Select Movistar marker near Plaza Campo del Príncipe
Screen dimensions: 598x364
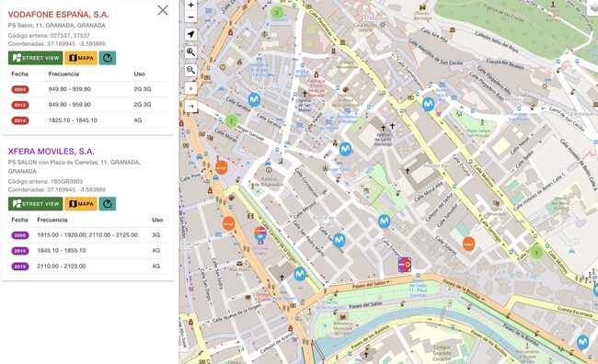click(429, 104)
